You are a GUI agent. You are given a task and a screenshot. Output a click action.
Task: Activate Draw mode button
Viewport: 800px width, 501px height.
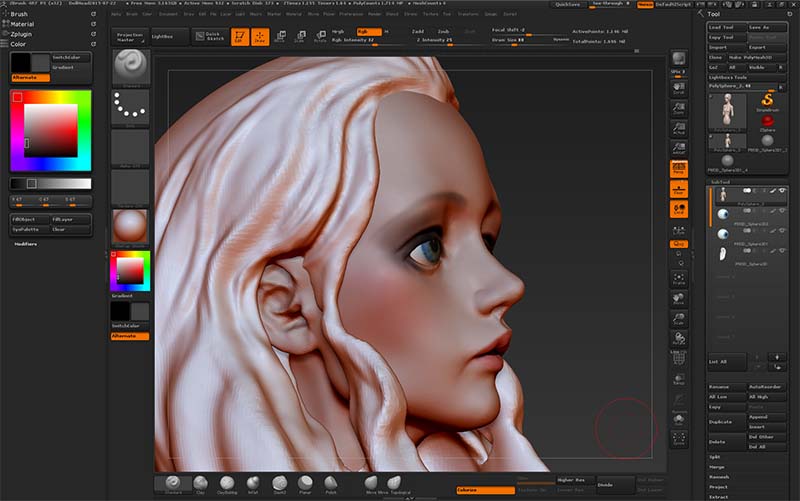pyautogui.click(x=260, y=37)
